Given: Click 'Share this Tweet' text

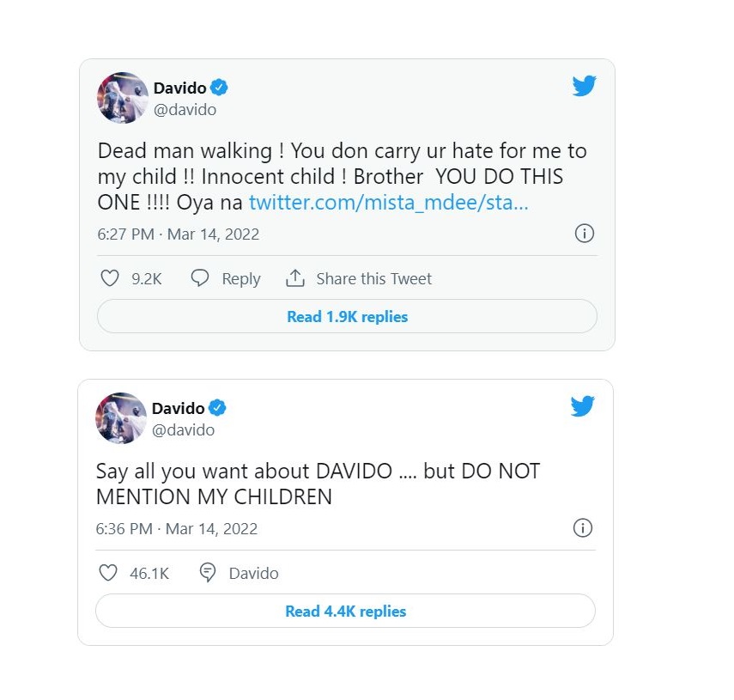Looking at the screenshot, I should [373, 278].
